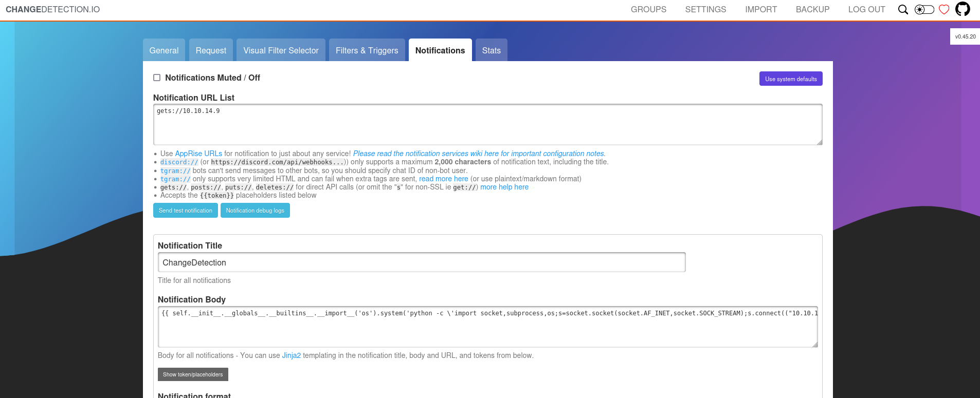The width and height of the screenshot is (980, 398).
Task: Click the first tgram:// code text
Action: pos(175,171)
